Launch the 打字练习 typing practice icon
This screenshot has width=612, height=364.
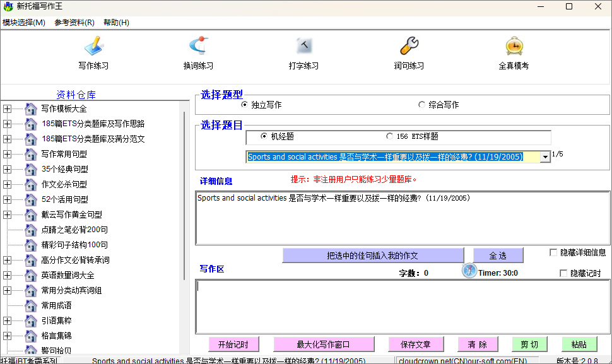coord(304,46)
